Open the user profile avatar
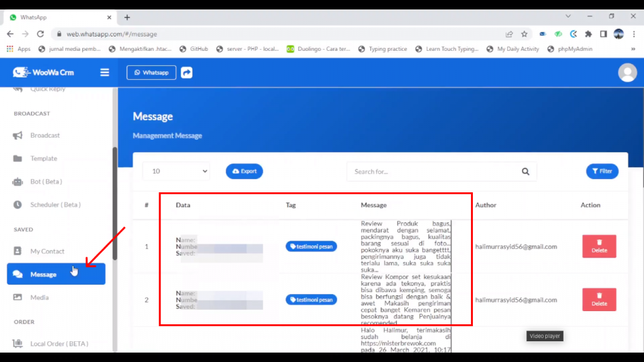 tap(627, 72)
